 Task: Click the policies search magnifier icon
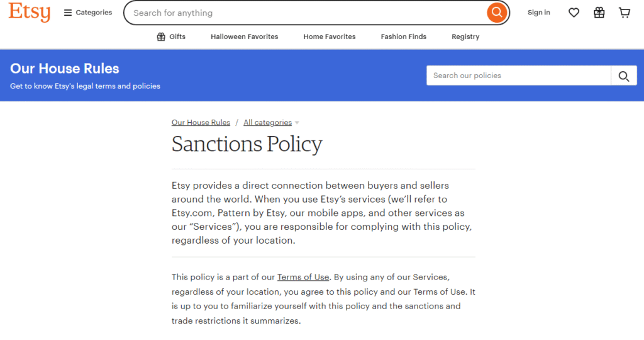coord(623,76)
